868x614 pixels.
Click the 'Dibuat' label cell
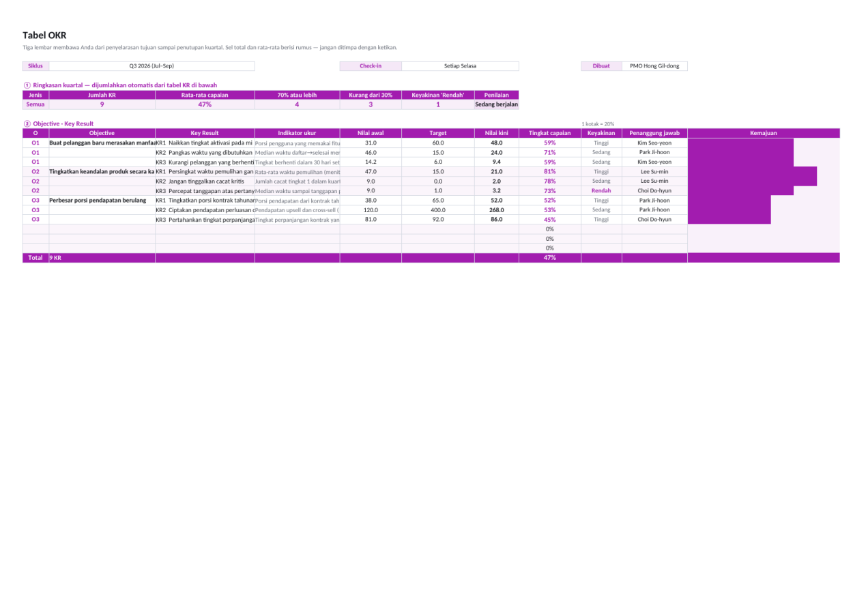[601, 66]
